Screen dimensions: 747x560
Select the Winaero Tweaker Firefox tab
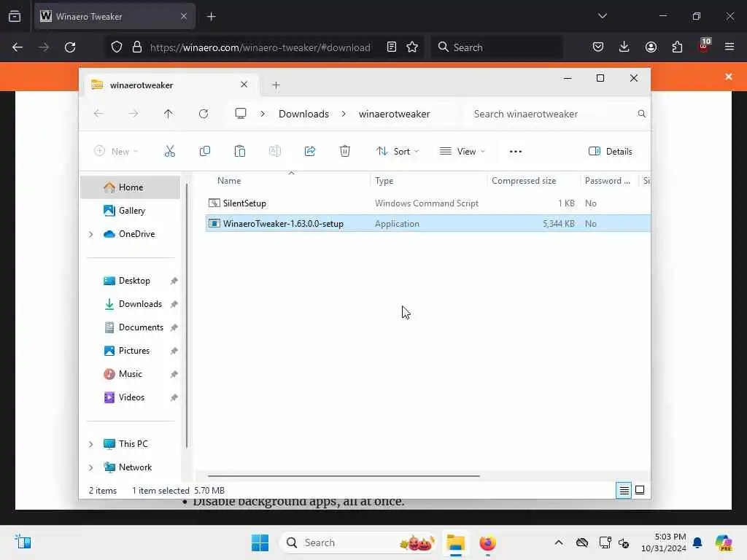(x=115, y=17)
